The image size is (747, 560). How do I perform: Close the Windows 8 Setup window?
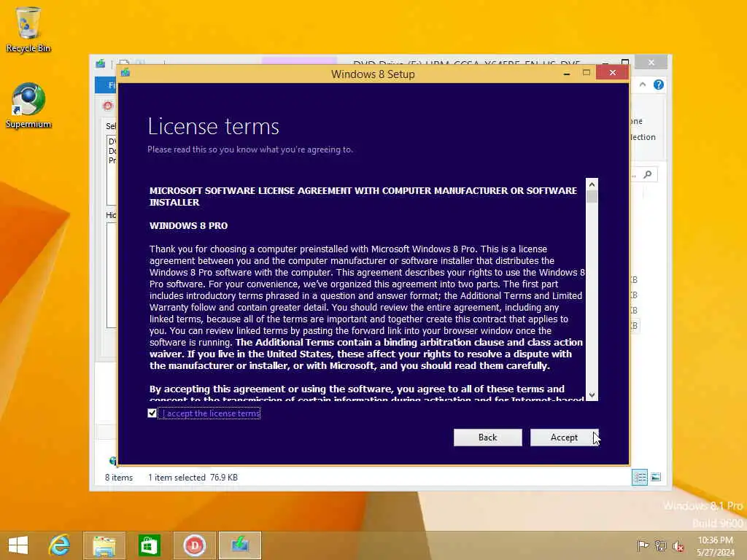pos(613,72)
